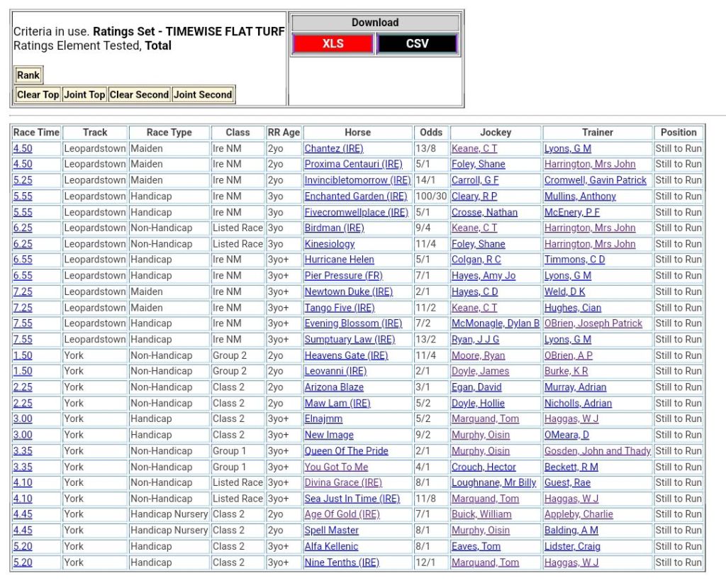Choose the Joint Top filter button
Screen dimensions: 726x588
pos(84,94)
